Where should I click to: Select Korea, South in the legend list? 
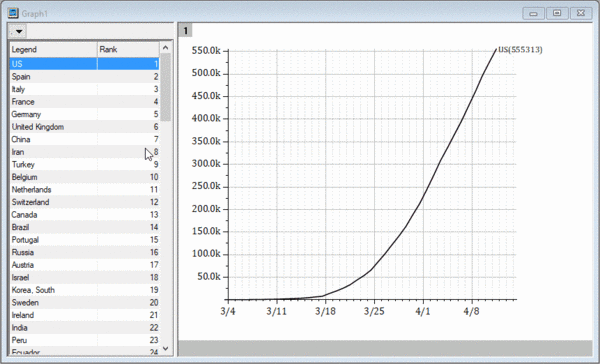(x=85, y=290)
